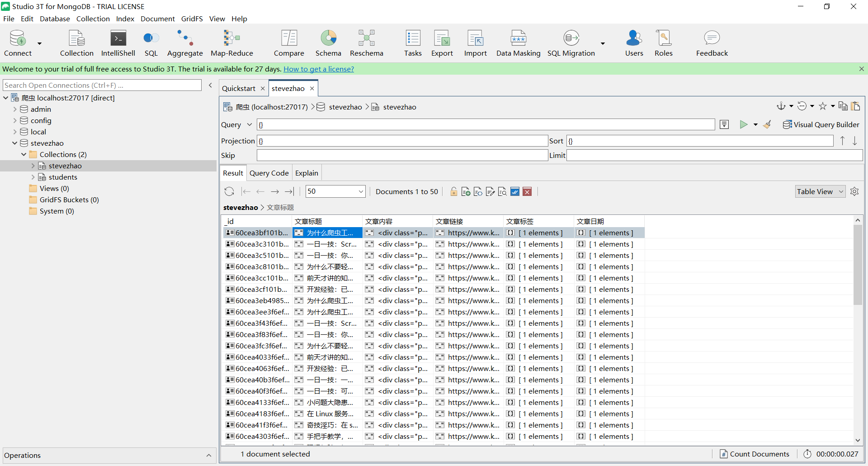Screen dimensions: 868x466
Task: Open the Reschema tool
Action: tap(366, 43)
